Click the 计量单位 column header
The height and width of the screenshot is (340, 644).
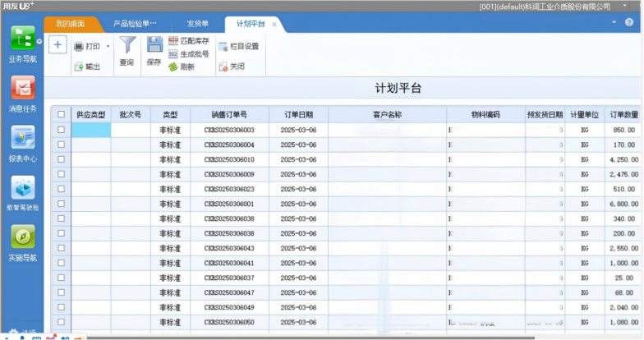pyautogui.click(x=585, y=115)
